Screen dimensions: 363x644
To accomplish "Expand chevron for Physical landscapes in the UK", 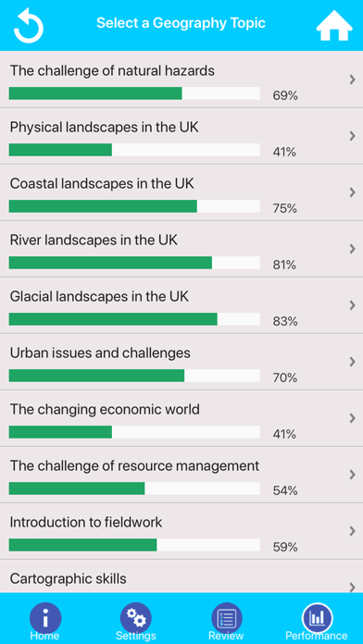I will pos(352,136).
